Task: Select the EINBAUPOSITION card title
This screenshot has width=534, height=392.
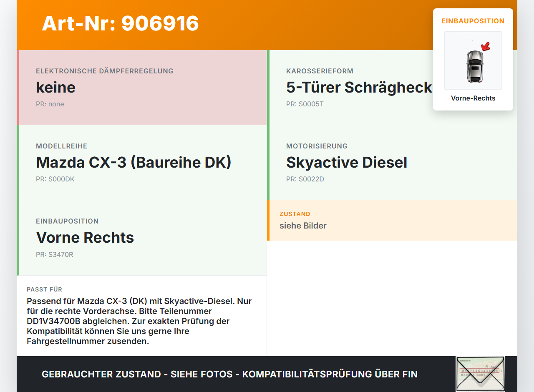Action: click(x=473, y=21)
